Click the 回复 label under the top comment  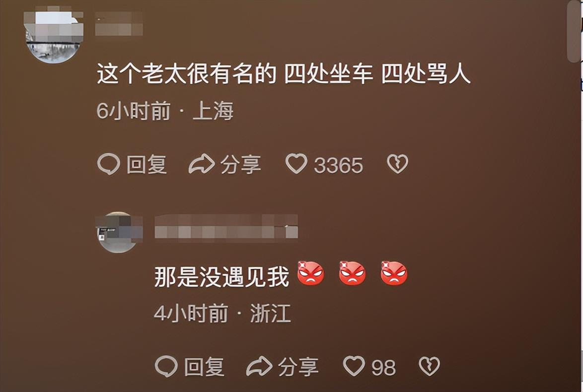pyautogui.click(x=146, y=165)
